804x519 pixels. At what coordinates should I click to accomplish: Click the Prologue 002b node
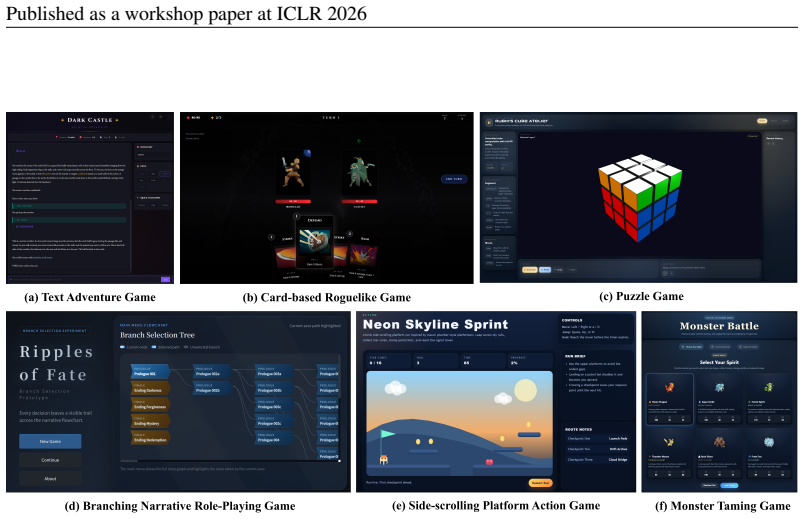(212, 388)
